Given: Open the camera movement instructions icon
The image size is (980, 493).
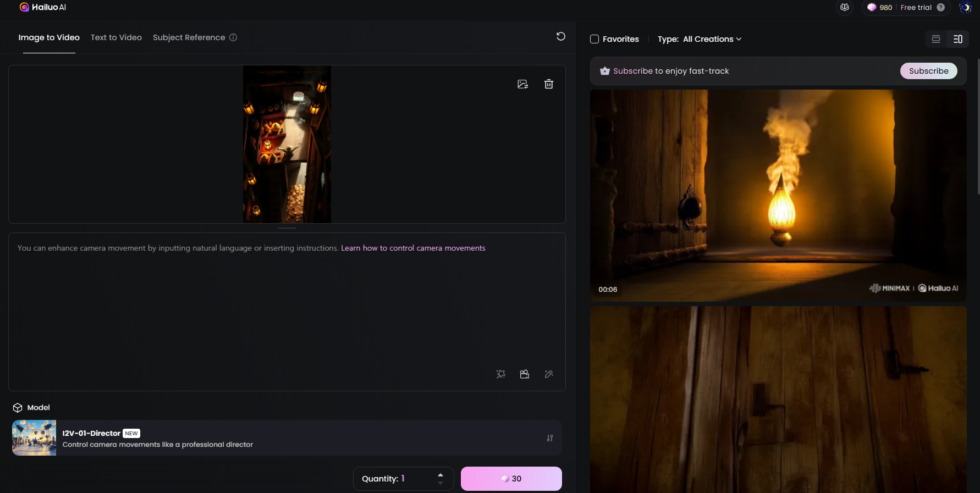Looking at the screenshot, I should click(525, 374).
